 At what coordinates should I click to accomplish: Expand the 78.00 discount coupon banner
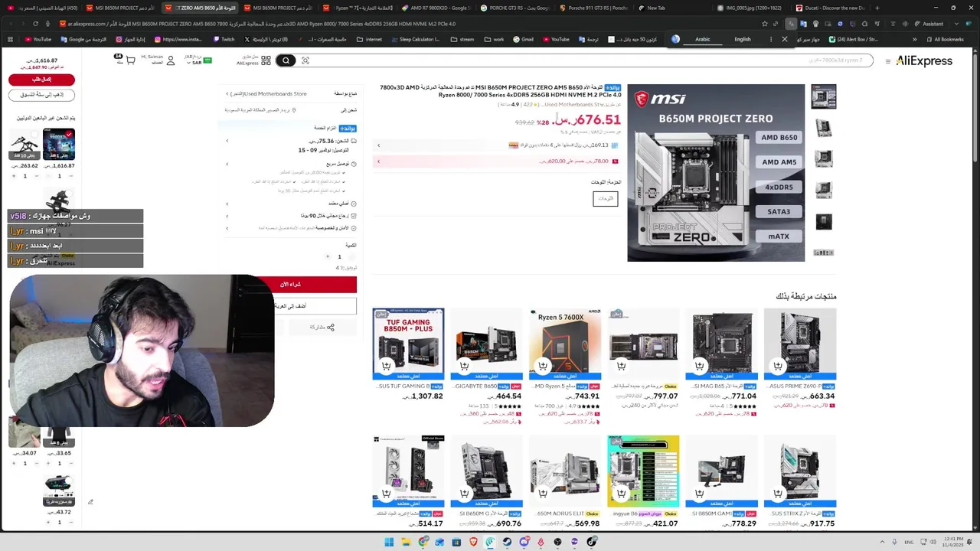(498, 161)
